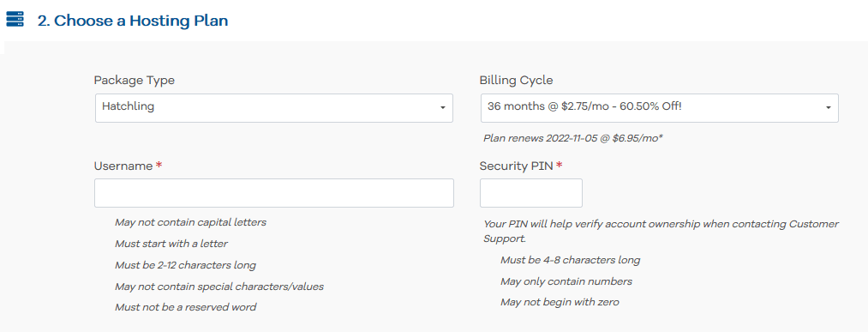The width and height of the screenshot is (868, 332).
Task: Click the 'Must not be a reserved word' hint
Action: click(x=185, y=307)
